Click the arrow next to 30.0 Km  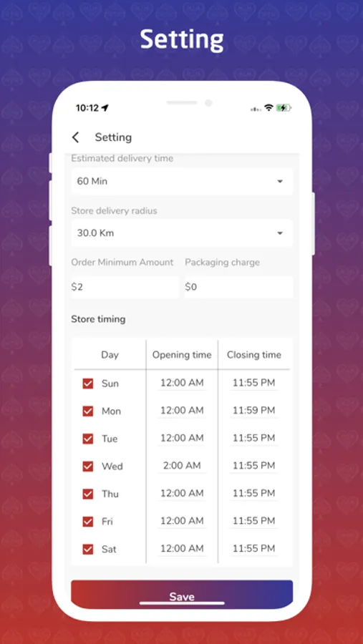(280, 233)
